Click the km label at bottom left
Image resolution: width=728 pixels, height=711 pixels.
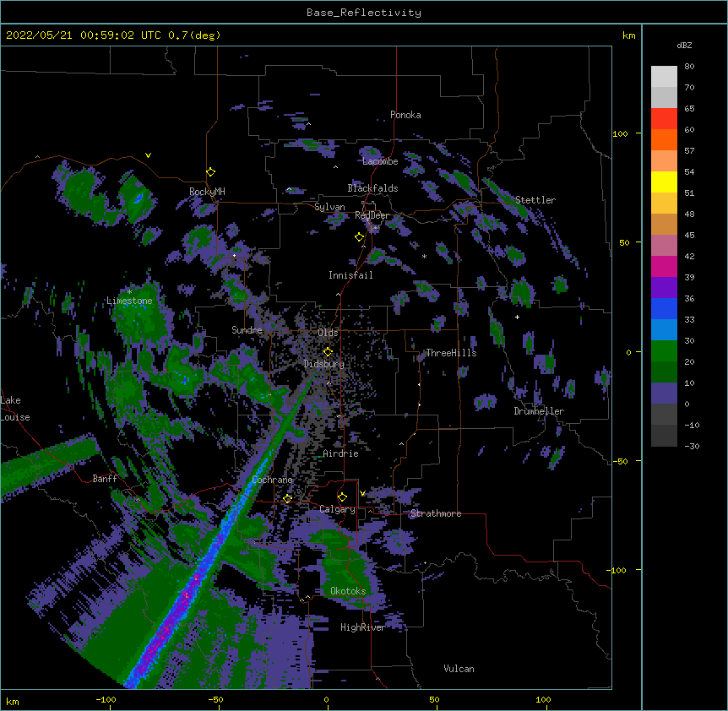13,701
